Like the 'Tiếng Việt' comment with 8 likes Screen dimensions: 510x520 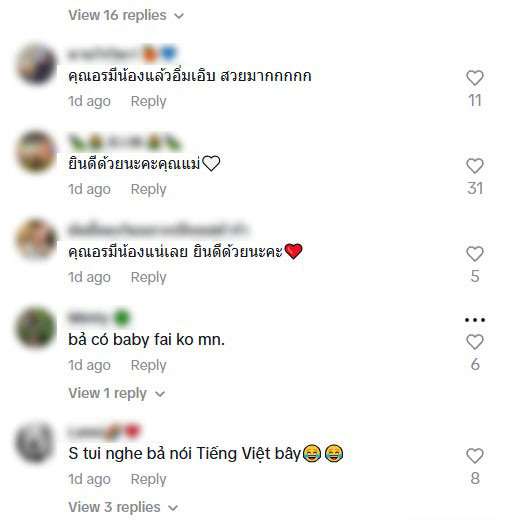point(475,456)
